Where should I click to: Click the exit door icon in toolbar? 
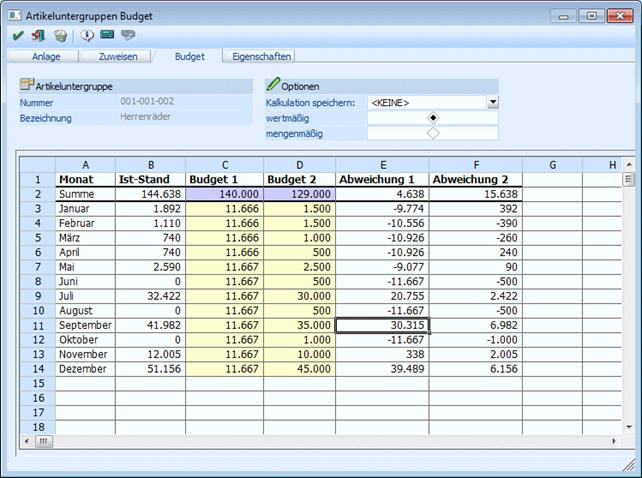coord(39,35)
